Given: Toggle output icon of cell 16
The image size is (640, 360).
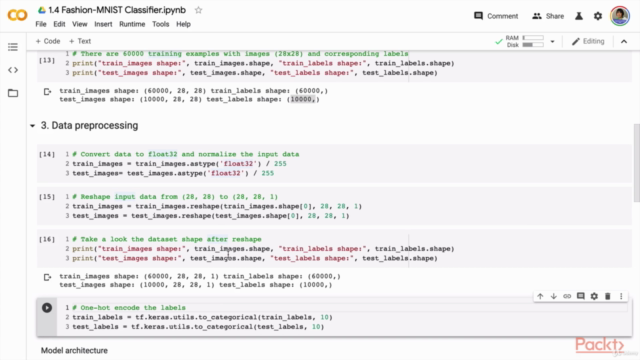Looking at the screenshot, I should (x=47, y=278).
